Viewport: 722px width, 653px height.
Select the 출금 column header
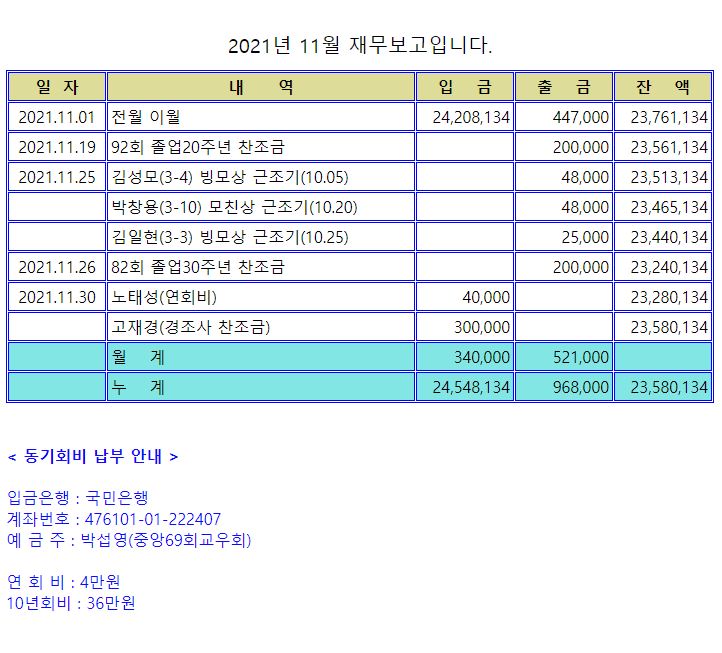pyautogui.click(x=563, y=87)
